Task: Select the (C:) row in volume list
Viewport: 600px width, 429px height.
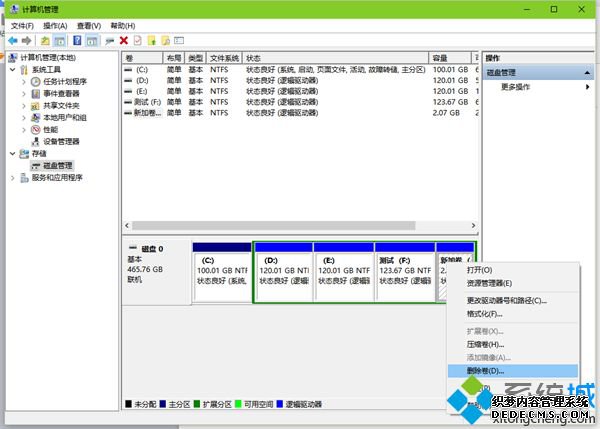Action: click(301, 70)
